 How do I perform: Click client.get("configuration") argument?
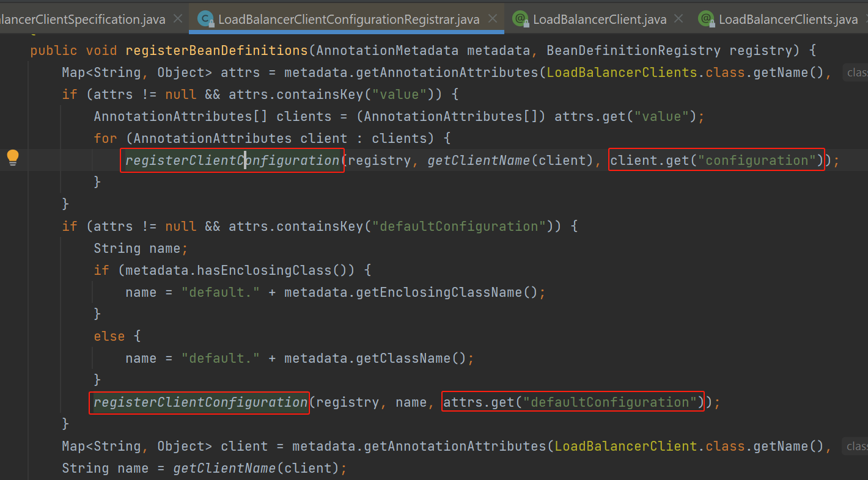tap(716, 160)
